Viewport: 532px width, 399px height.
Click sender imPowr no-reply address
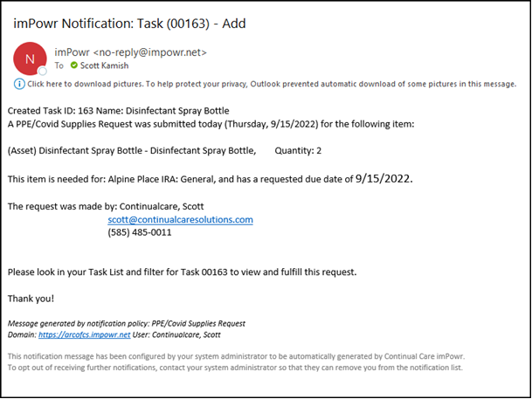point(131,52)
